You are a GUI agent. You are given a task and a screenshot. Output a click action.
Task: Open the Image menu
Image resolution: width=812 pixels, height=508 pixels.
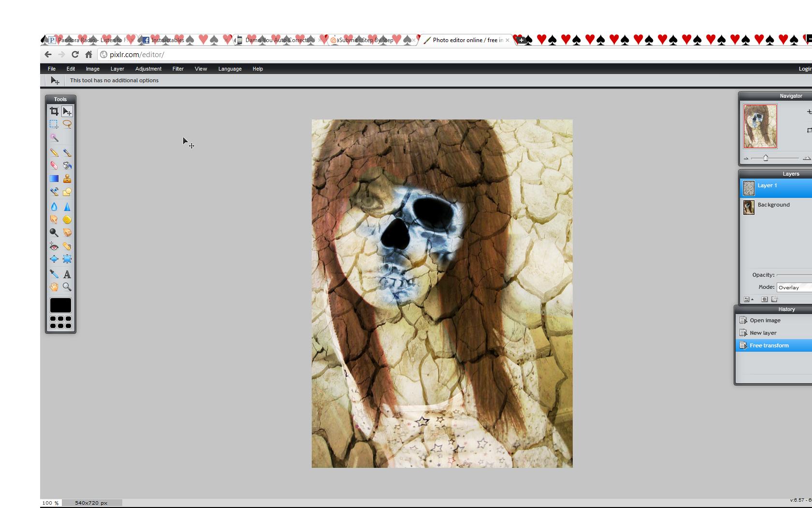[x=93, y=69]
